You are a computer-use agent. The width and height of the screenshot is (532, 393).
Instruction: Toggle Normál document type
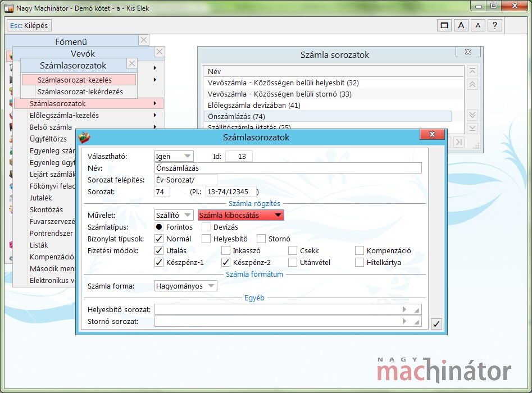(x=159, y=239)
